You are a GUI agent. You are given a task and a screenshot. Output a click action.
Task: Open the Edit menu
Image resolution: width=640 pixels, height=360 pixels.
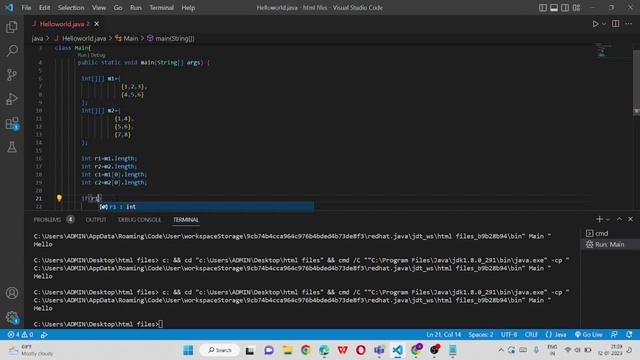44,8
